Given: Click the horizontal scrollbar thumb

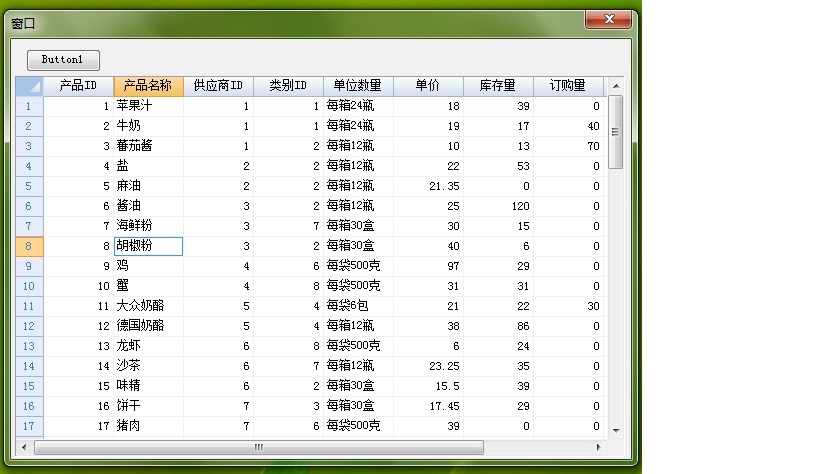Looking at the screenshot, I should click(258, 447).
